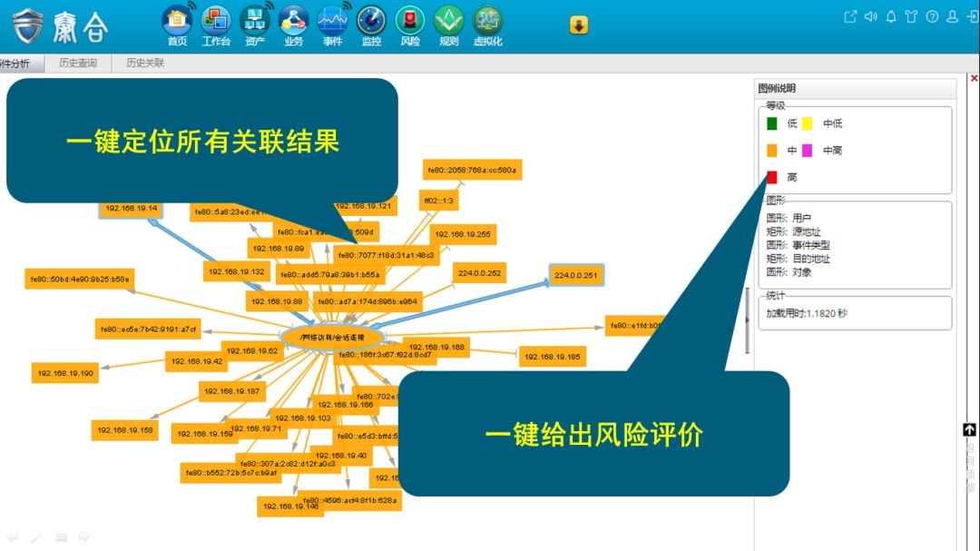Image resolution: width=980 pixels, height=551 pixels.
Task: Click the notification bell icon
Action: 891,16
